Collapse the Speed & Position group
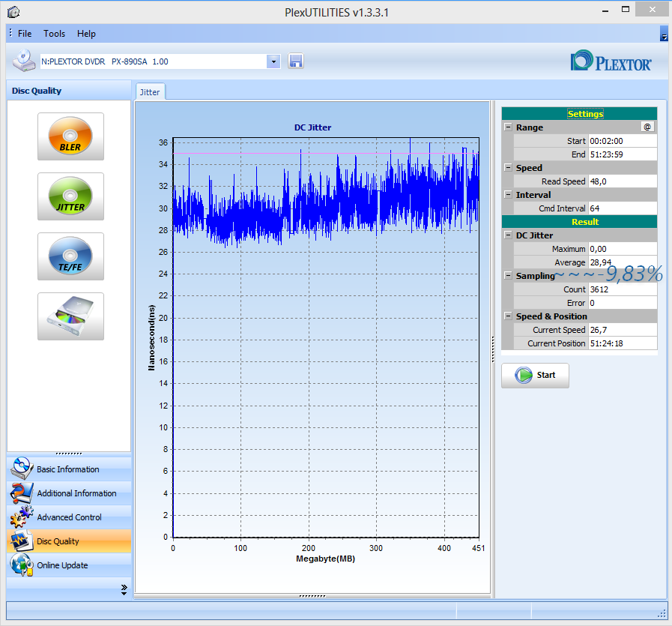 click(508, 316)
